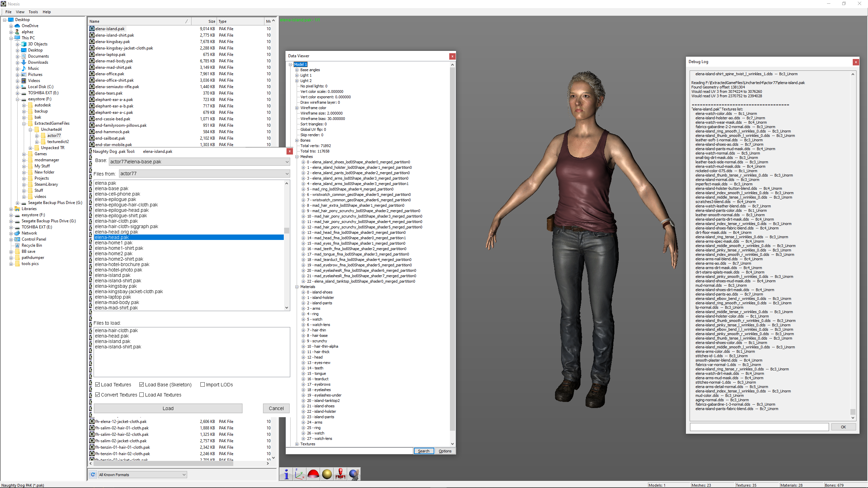Image resolution: width=868 pixels, height=488 pixels.
Task: Click the Debug Log vertical scrollbar thumb
Action: (x=852, y=412)
